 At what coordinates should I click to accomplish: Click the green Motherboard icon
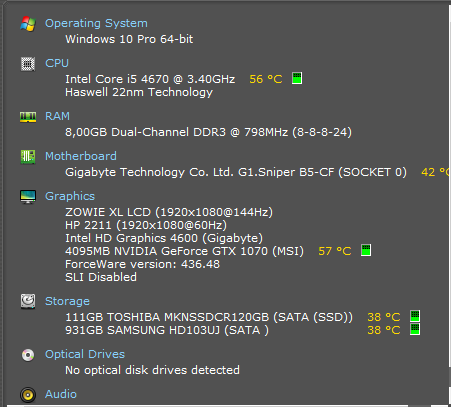click(28, 157)
